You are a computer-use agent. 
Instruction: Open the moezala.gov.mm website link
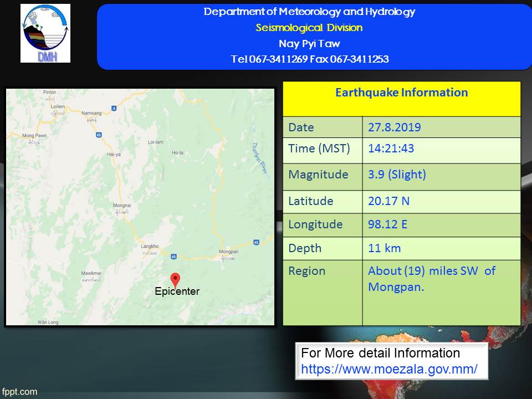click(x=389, y=369)
